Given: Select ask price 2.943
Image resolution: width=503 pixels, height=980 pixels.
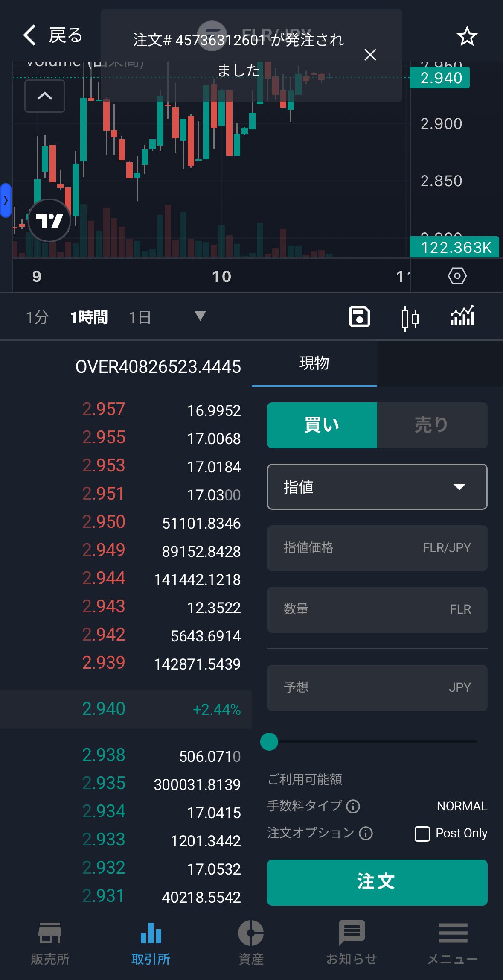Looking at the screenshot, I should (x=104, y=606).
